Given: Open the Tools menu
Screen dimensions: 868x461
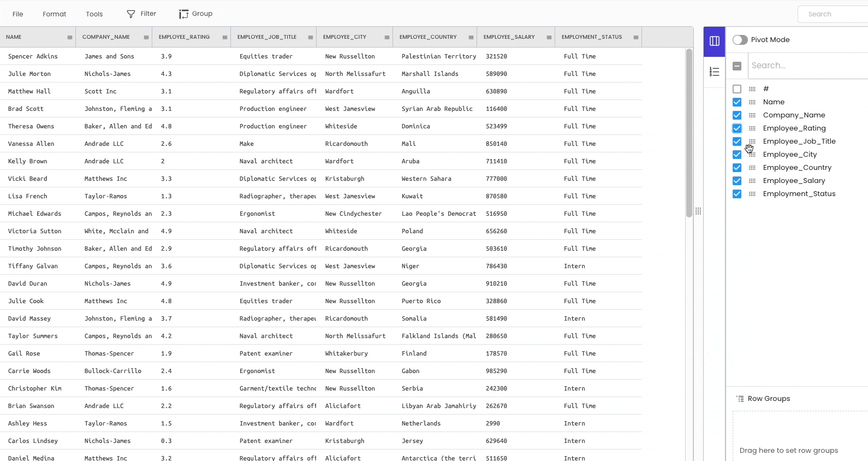Looking at the screenshot, I should pyautogui.click(x=94, y=14).
